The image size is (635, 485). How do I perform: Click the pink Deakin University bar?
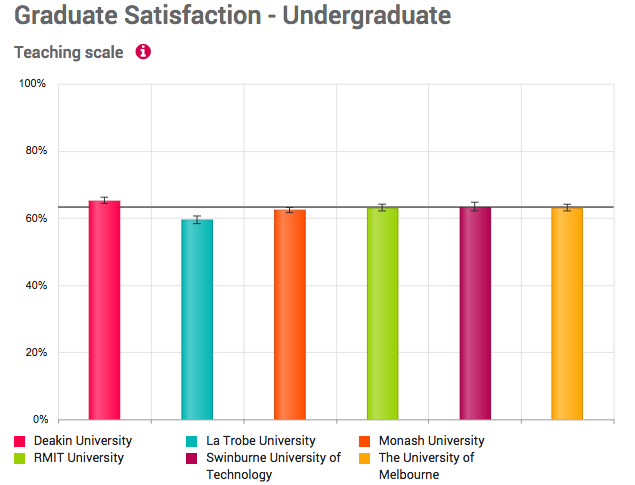(104, 310)
